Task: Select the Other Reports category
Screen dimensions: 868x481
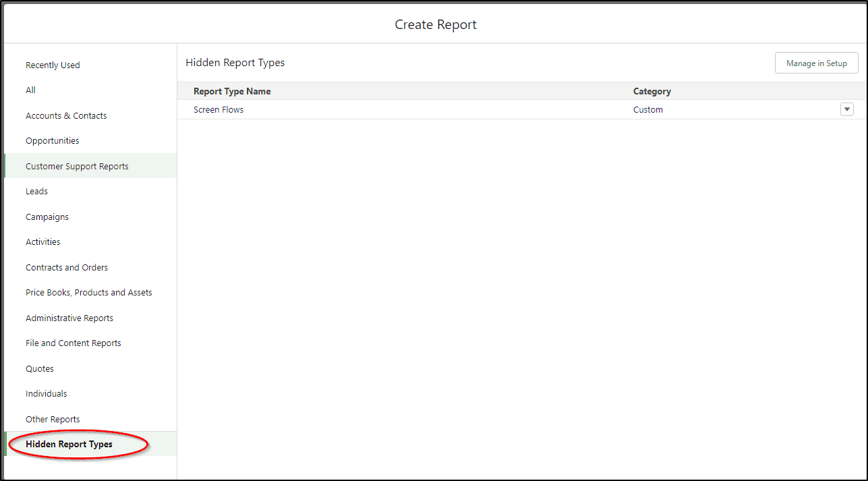Action: click(x=53, y=420)
